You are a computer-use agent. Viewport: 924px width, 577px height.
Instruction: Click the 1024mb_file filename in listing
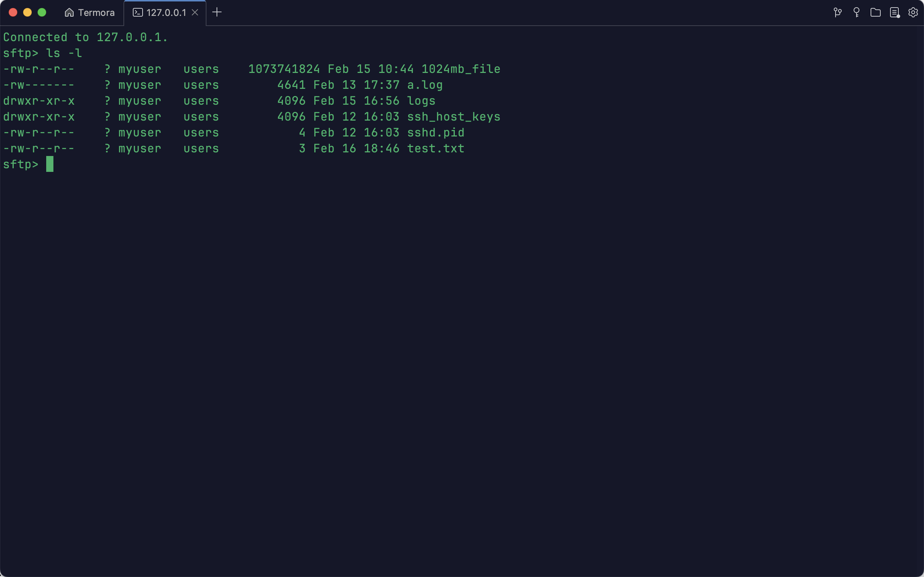tap(460, 69)
